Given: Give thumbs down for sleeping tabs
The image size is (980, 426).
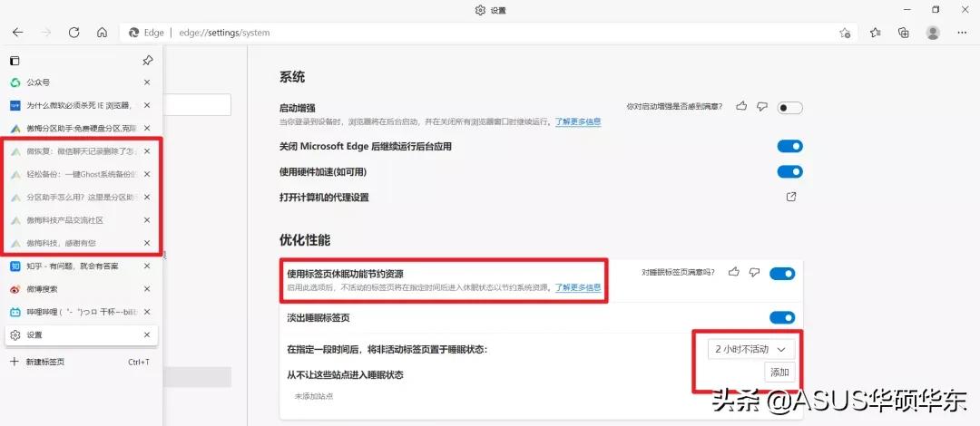Looking at the screenshot, I should [754, 272].
